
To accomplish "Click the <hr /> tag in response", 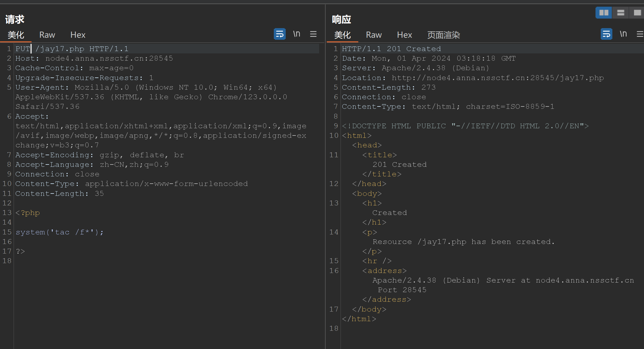I will [x=377, y=261].
